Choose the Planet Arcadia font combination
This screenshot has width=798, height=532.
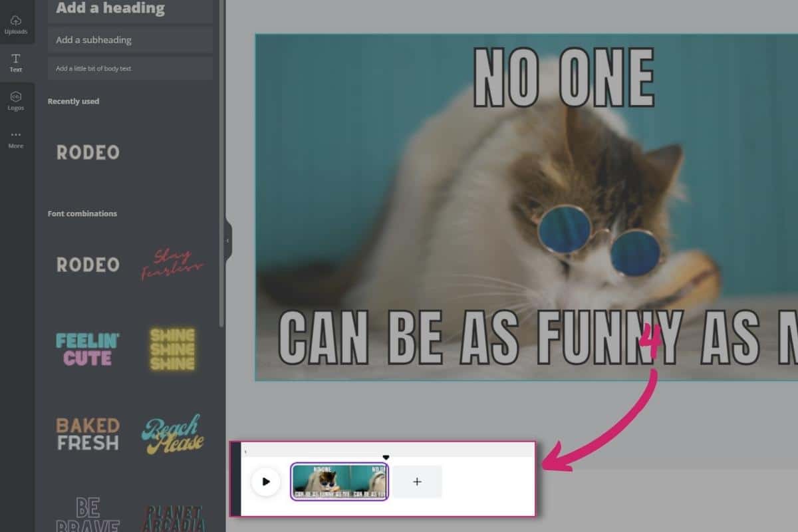[x=172, y=517]
